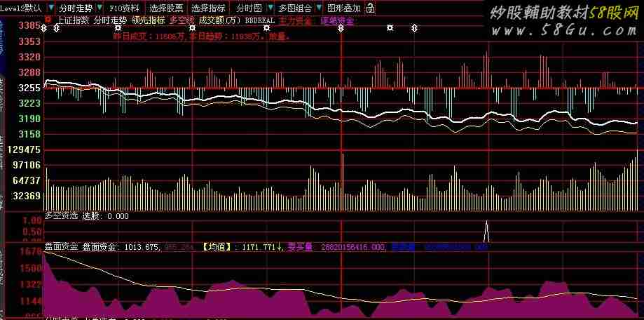Open 多图组合 multi-chart layout
Image resolution: width=644 pixels, height=320 pixels.
coord(295,8)
